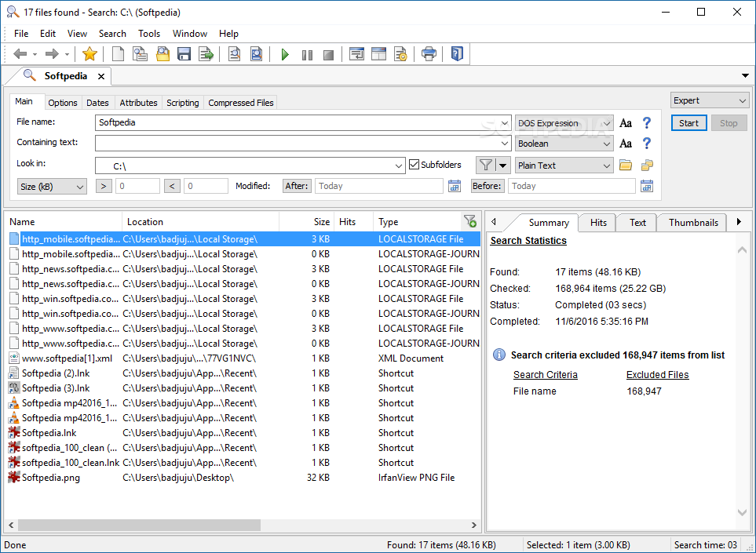Open the Expert mode dropdown
This screenshot has height=553, width=756.
click(709, 100)
